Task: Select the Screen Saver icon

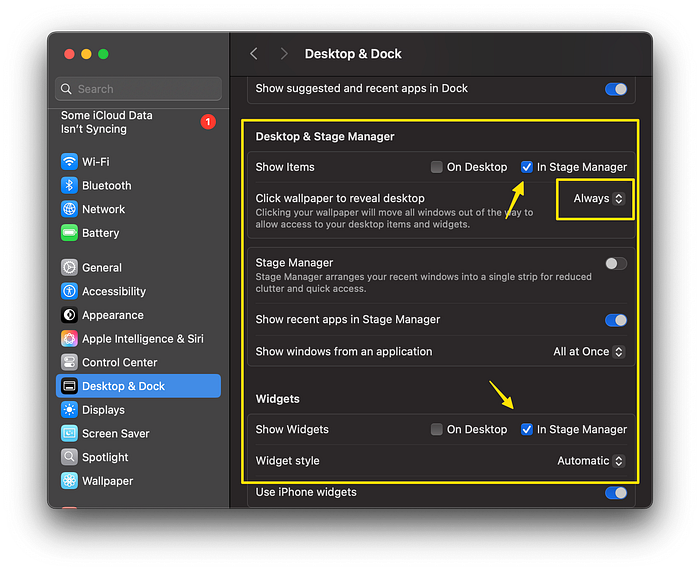Action: pyautogui.click(x=69, y=433)
